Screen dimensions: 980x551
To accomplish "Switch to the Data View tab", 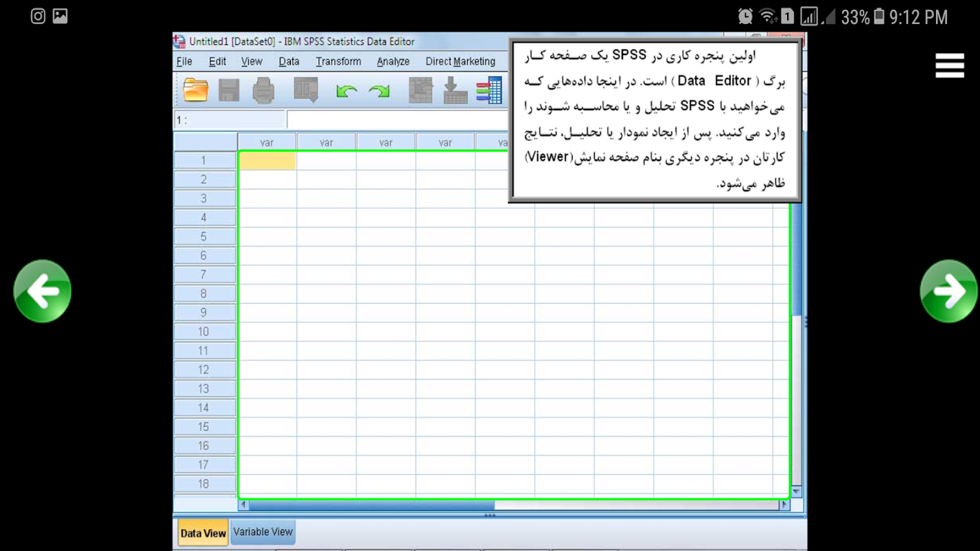I will [203, 533].
